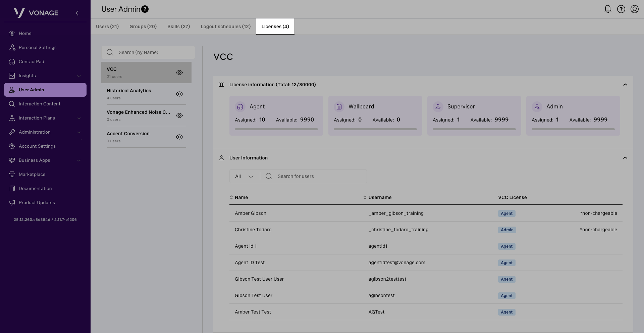Image resolution: width=644 pixels, height=333 pixels.
Task: Open the All filter dropdown
Action: 244,176
